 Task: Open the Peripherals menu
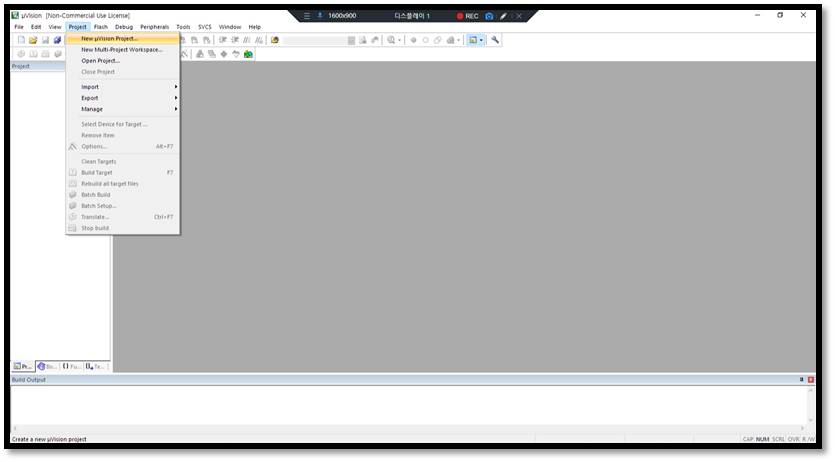(154, 27)
